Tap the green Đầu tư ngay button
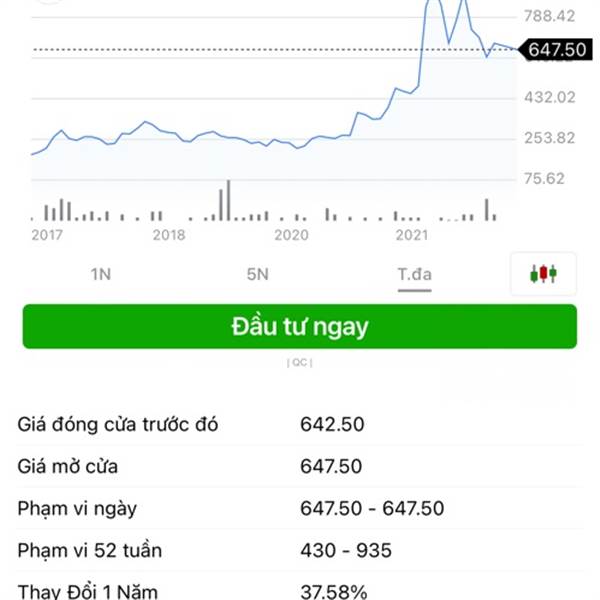Viewport: 600px width, 600px height. [x=300, y=326]
